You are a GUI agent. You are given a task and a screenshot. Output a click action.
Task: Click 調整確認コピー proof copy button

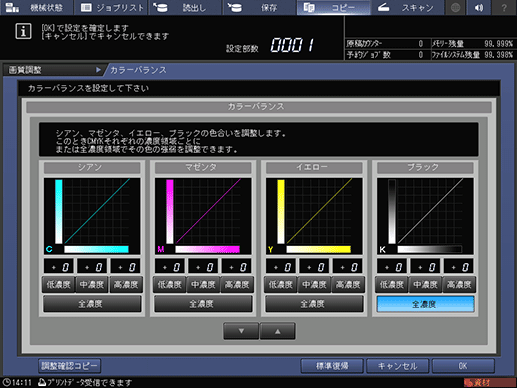(x=69, y=366)
